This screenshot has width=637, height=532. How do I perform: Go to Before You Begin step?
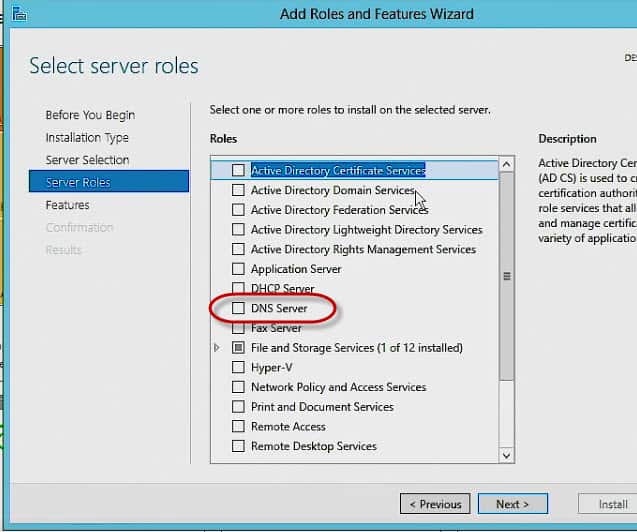point(90,115)
